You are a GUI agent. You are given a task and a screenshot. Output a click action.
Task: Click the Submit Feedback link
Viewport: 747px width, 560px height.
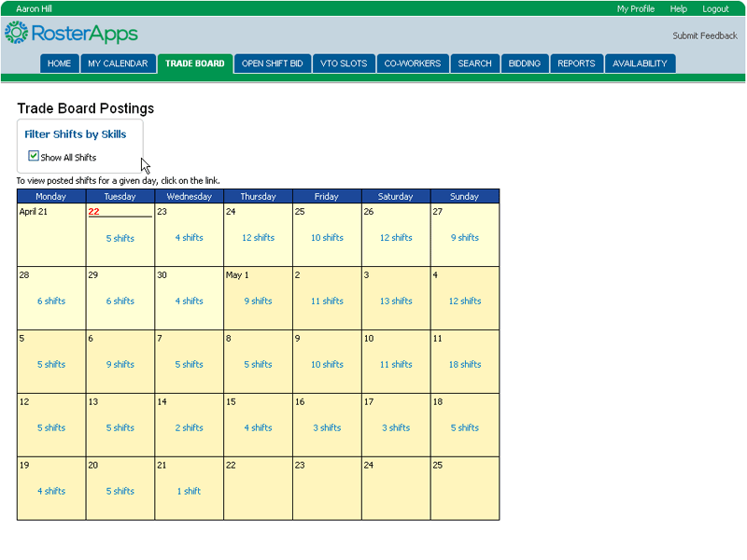point(705,36)
